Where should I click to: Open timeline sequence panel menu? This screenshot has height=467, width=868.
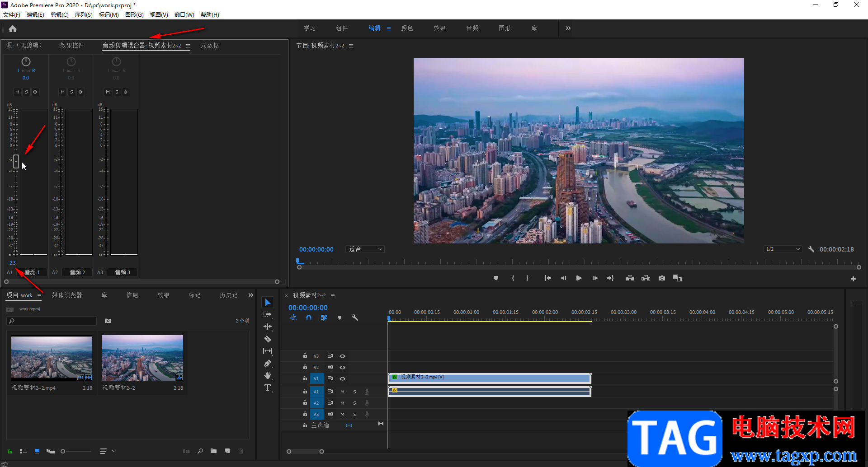click(333, 295)
